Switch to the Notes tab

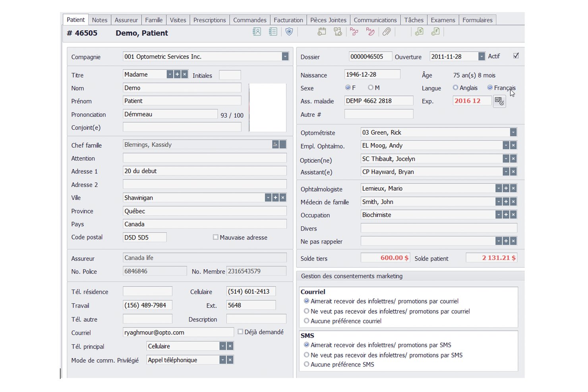tap(99, 20)
